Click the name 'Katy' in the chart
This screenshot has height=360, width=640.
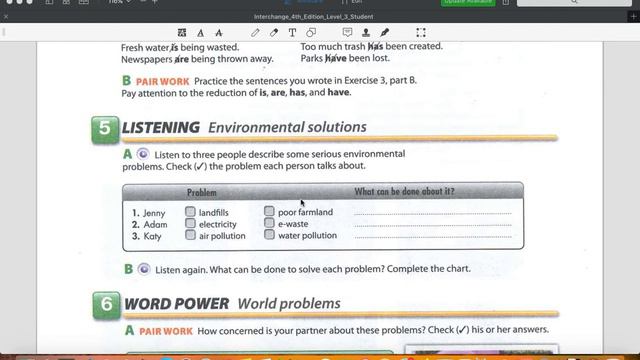152,236
